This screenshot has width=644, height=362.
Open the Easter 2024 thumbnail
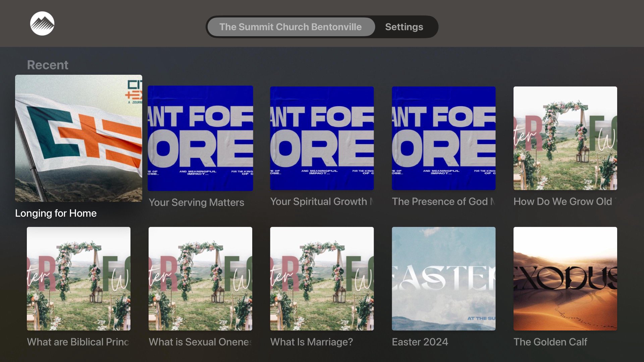(443, 279)
